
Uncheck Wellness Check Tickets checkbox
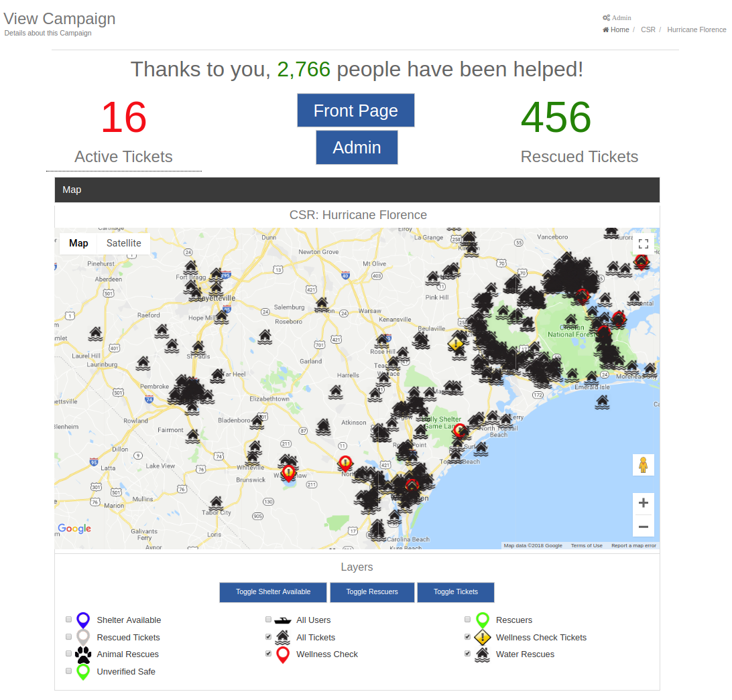tap(467, 636)
